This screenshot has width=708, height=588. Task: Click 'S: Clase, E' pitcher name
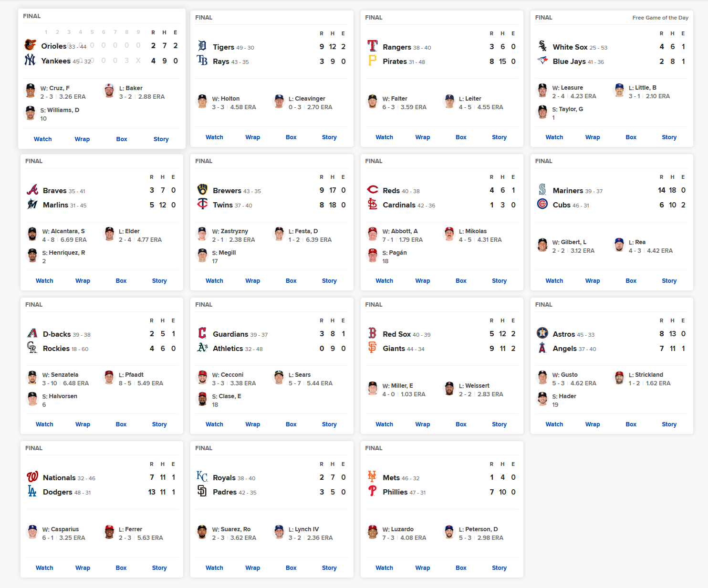pos(227,396)
